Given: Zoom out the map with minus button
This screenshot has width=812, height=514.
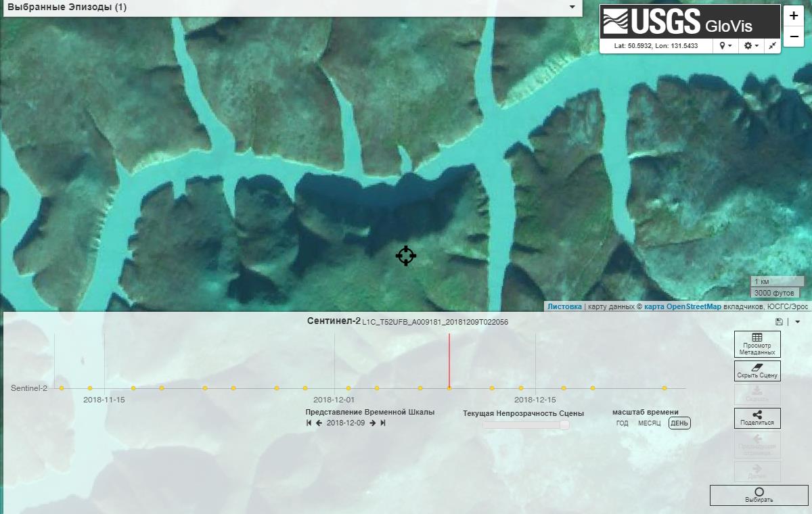Looking at the screenshot, I should 794,36.
